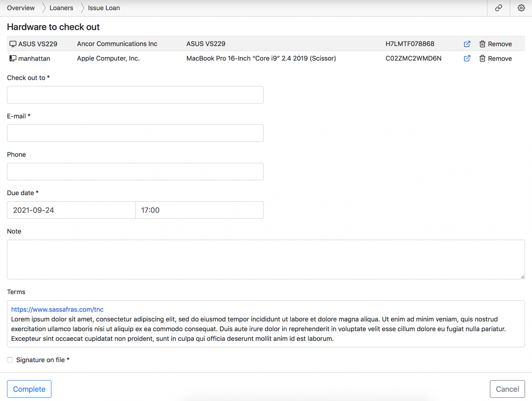The width and height of the screenshot is (532, 401).
Task: Click the Check out to field
Action: [135, 95]
